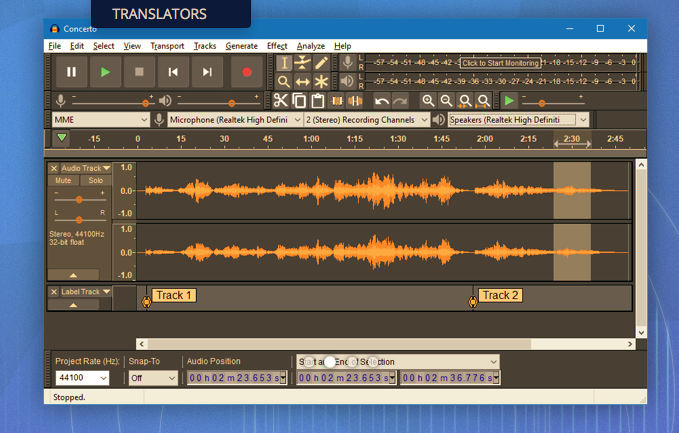Viewport: 679px width, 433px height.
Task: Open the Project Rate 44100 dropdown
Action: pyautogui.click(x=82, y=378)
